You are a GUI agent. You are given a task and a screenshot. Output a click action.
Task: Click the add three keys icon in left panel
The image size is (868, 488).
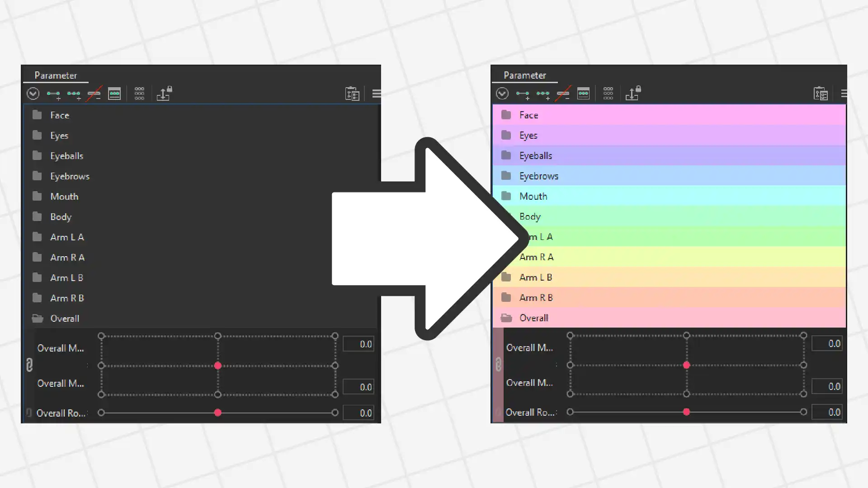[x=74, y=94]
